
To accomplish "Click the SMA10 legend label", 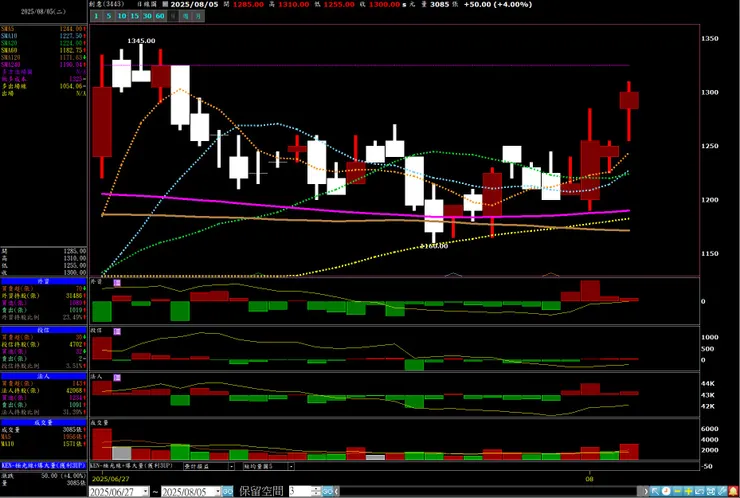I will point(9,36).
